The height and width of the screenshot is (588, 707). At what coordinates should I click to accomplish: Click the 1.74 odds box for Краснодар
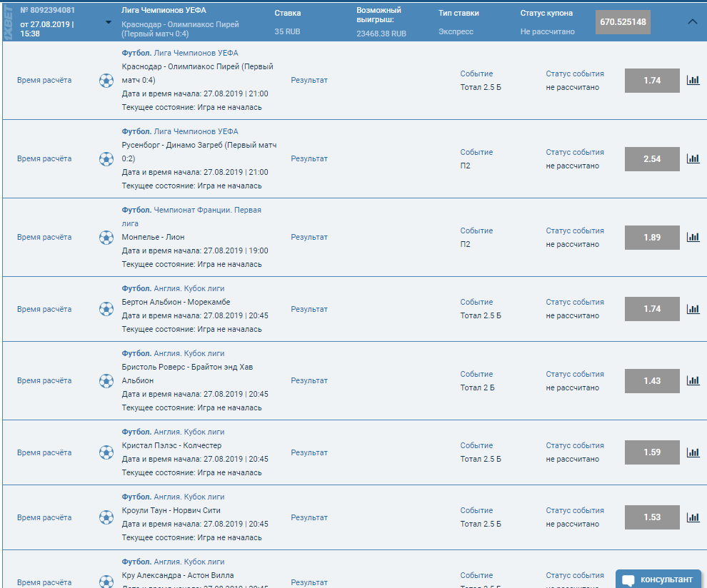tap(651, 81)
